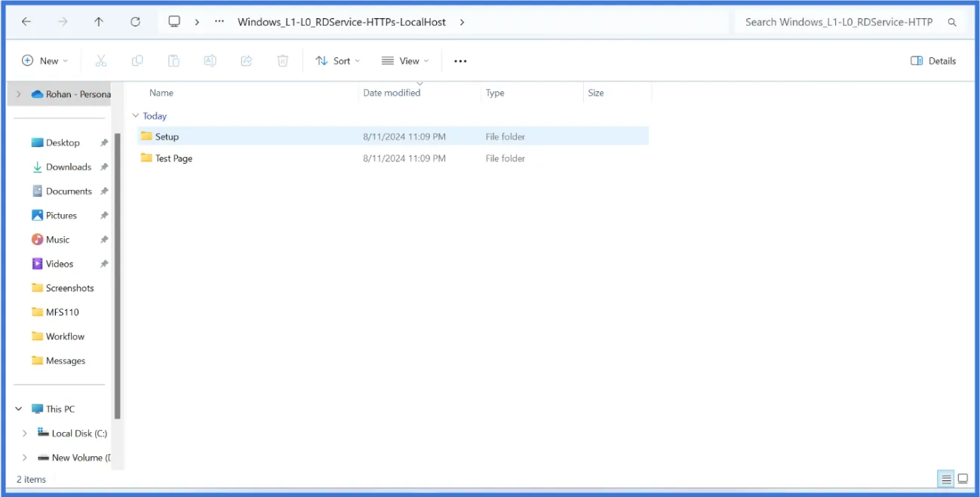Select This PC in navigation pane

tap(53, 409)
